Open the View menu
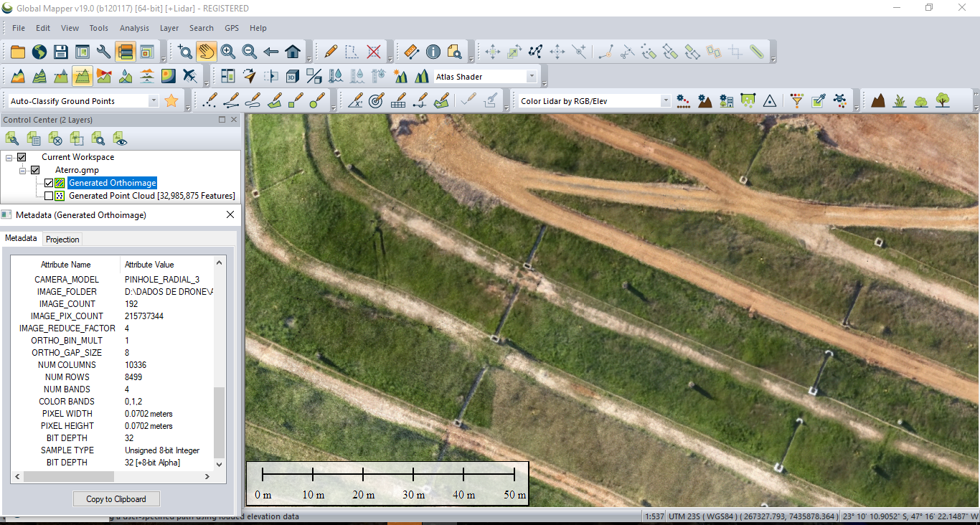This screenshot has height=525, width=980. (x=70, y=28)
